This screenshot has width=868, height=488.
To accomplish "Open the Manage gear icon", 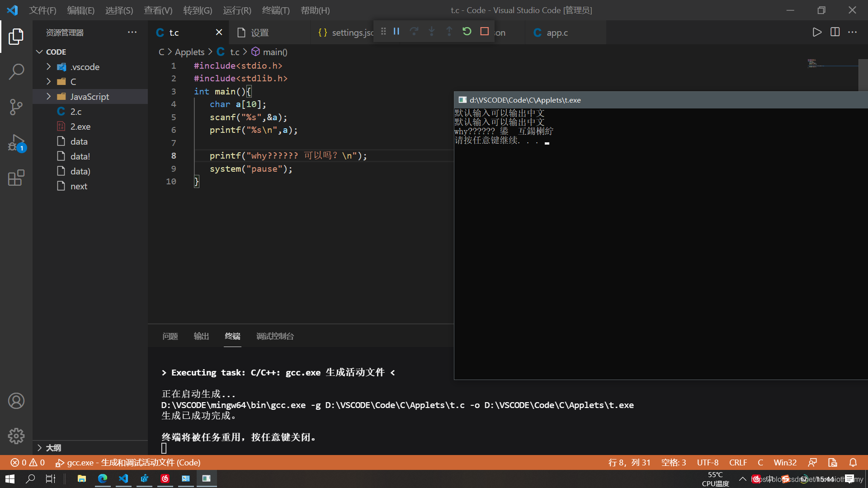I will click(x=16, y=436).
